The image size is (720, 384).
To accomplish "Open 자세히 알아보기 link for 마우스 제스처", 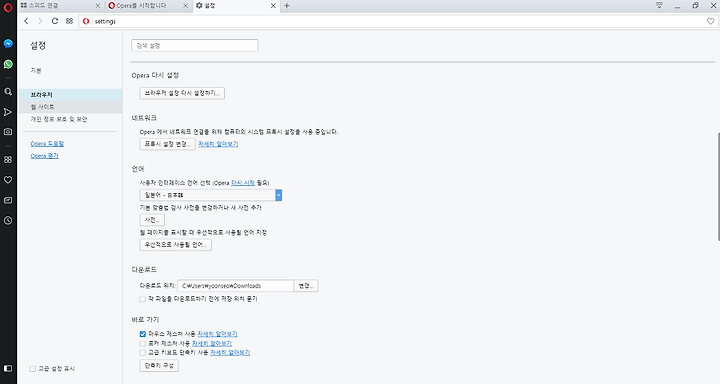I will (217, 334).
